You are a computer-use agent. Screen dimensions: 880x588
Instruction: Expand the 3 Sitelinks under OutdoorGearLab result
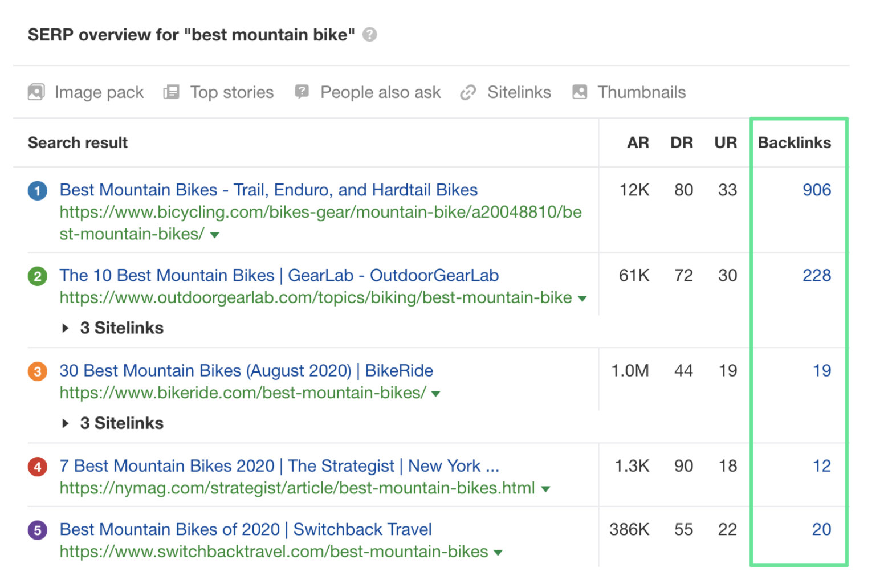click(112, 328)
